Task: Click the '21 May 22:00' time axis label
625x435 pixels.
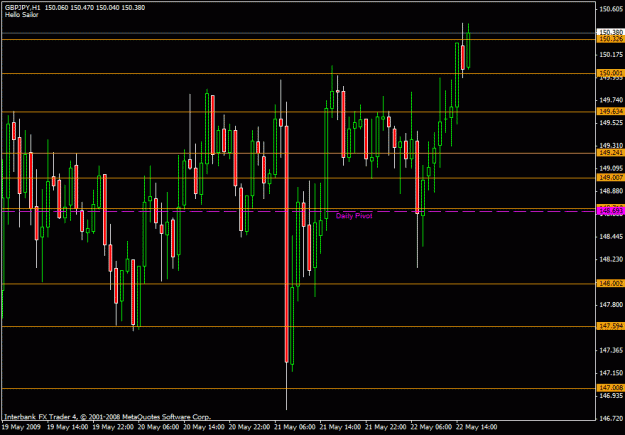Action: click(x=386, y=427)
